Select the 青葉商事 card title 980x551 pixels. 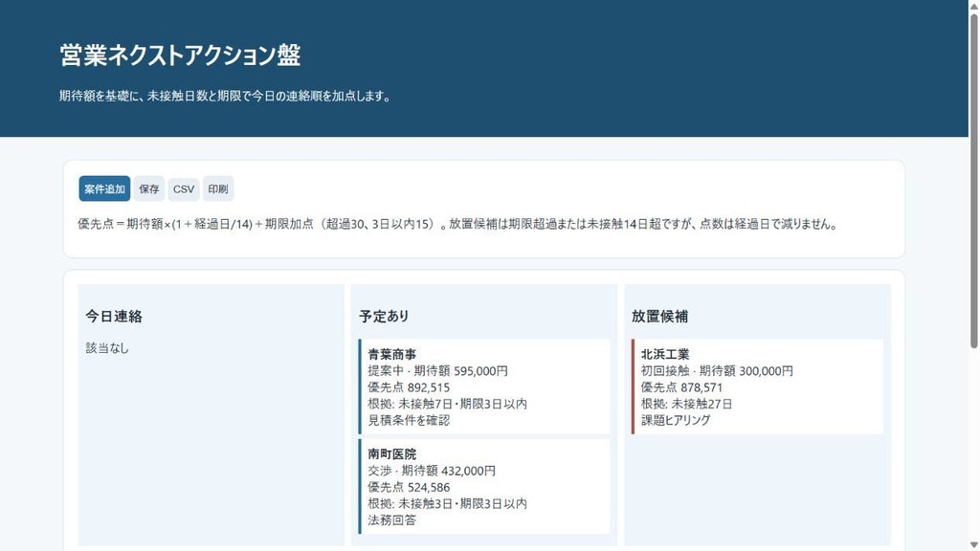[391, 354]
